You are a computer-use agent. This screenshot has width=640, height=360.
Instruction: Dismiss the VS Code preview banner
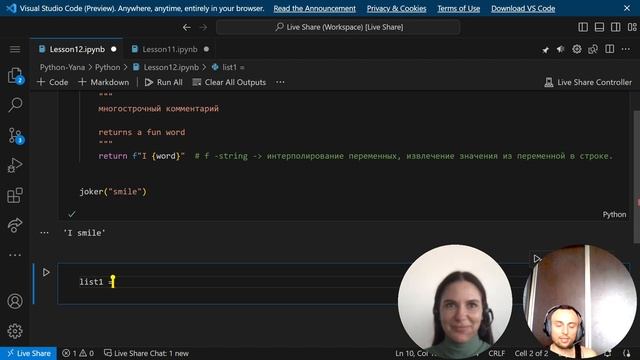pyautogui.click(x=627, y=8)
